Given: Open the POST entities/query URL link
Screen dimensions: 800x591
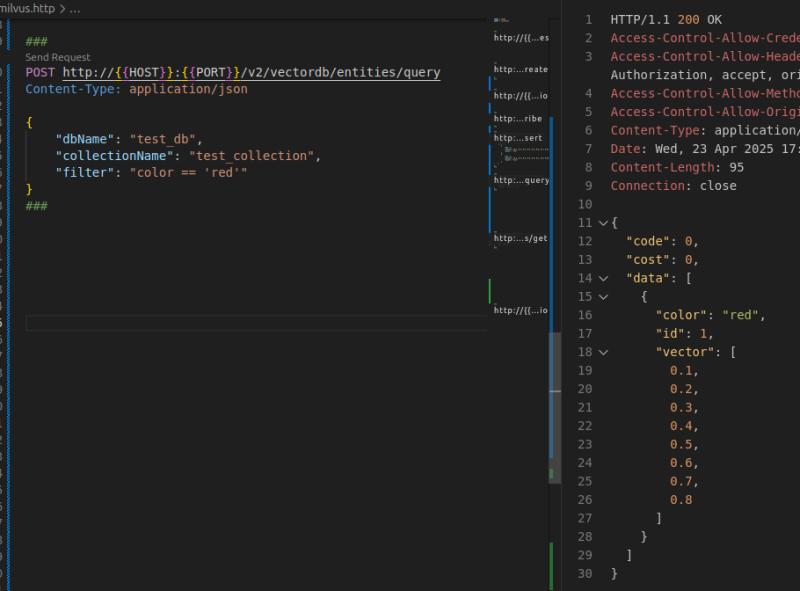Looking at the screenshot, I should click(251, 73).
